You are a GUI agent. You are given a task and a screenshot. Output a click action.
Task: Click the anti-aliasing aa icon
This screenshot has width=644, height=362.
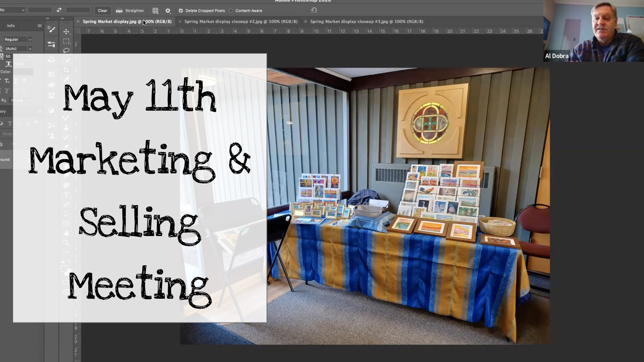[3, 100]
